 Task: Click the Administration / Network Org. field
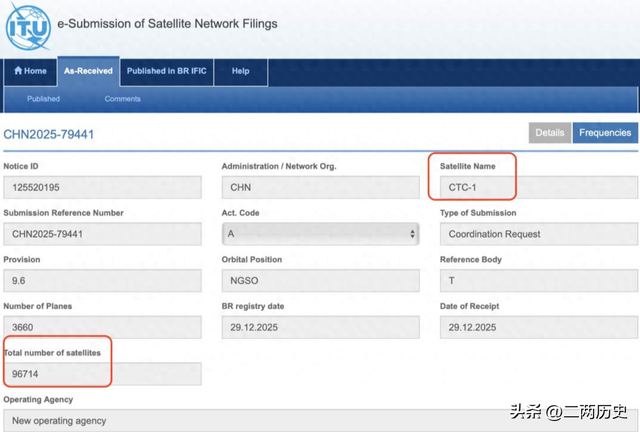(x=320, y=187)
